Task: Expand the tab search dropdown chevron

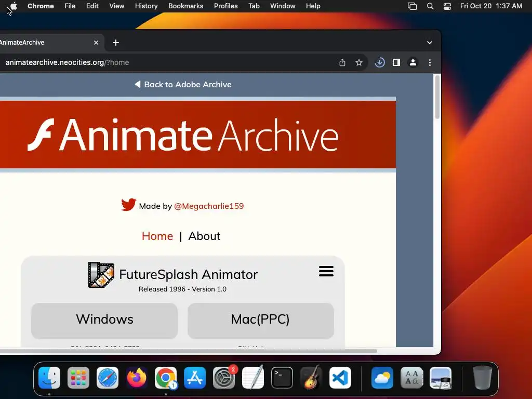Action: pyautogui.click(x=430, y=43)
